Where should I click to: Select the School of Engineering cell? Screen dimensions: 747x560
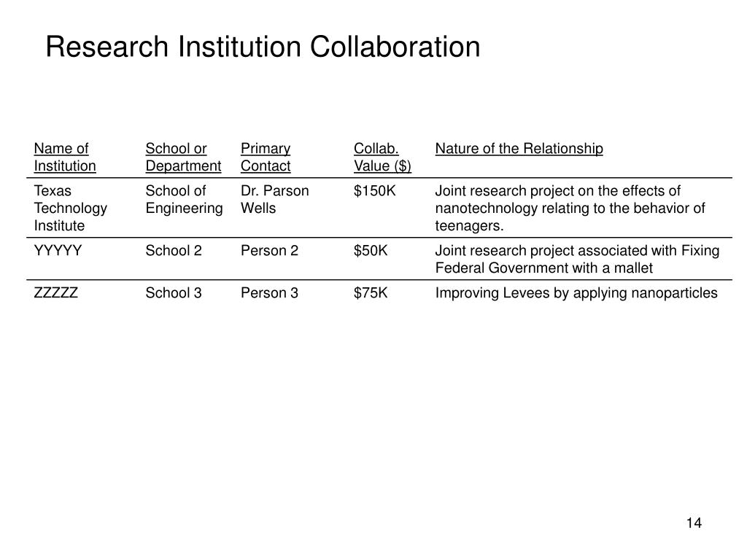click(x=184, y=200)
